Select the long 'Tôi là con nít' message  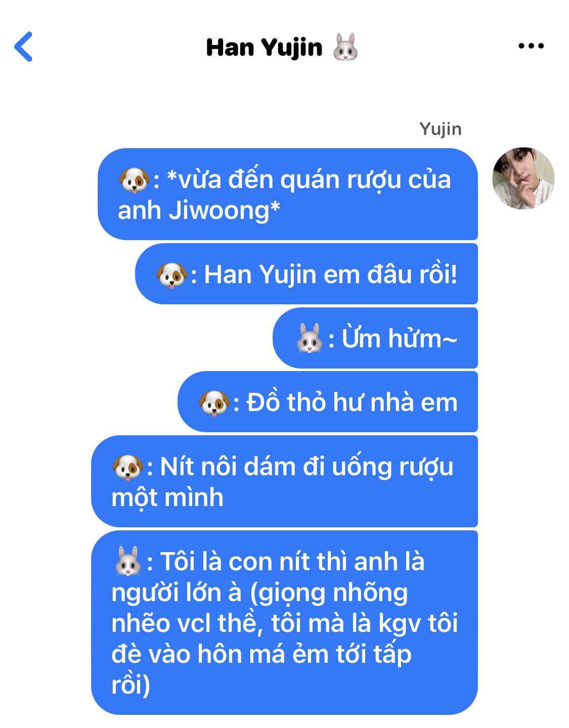point(284,623)
